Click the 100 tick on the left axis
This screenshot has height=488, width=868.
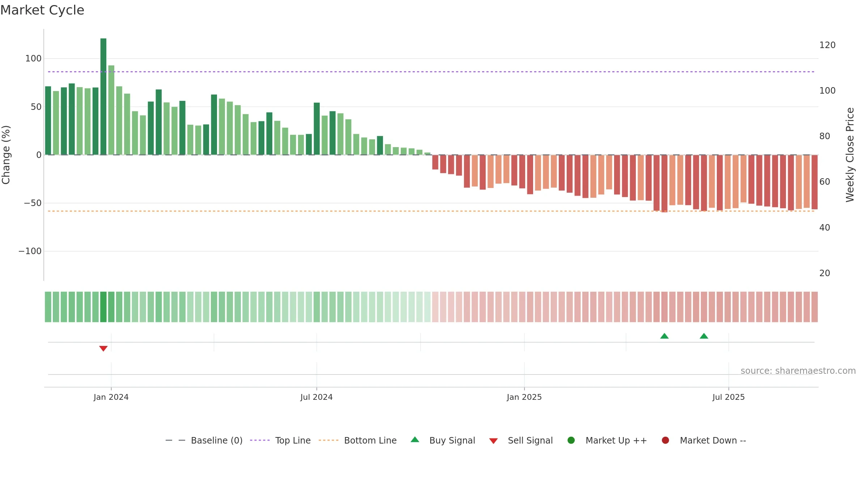tap(33, 59)
